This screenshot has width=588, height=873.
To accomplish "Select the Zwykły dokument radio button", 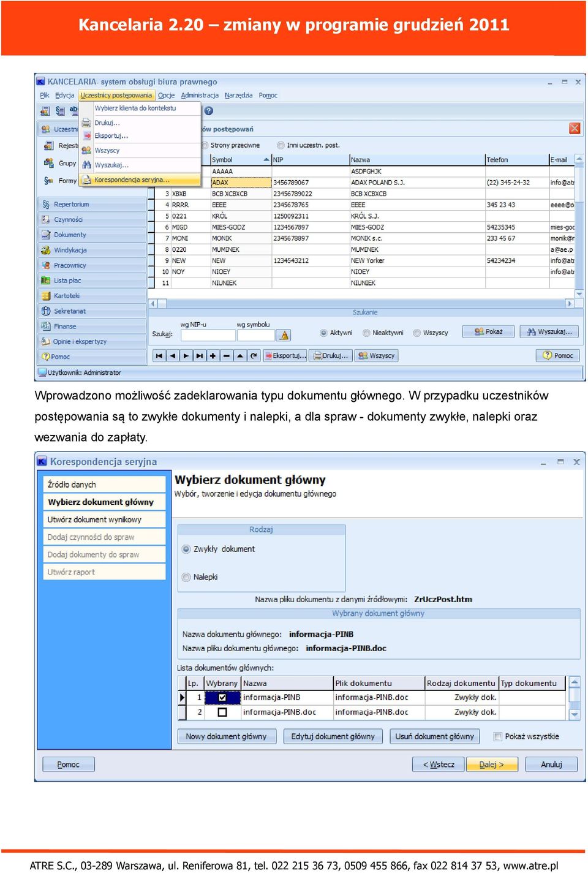I will (x=186, y=550).
